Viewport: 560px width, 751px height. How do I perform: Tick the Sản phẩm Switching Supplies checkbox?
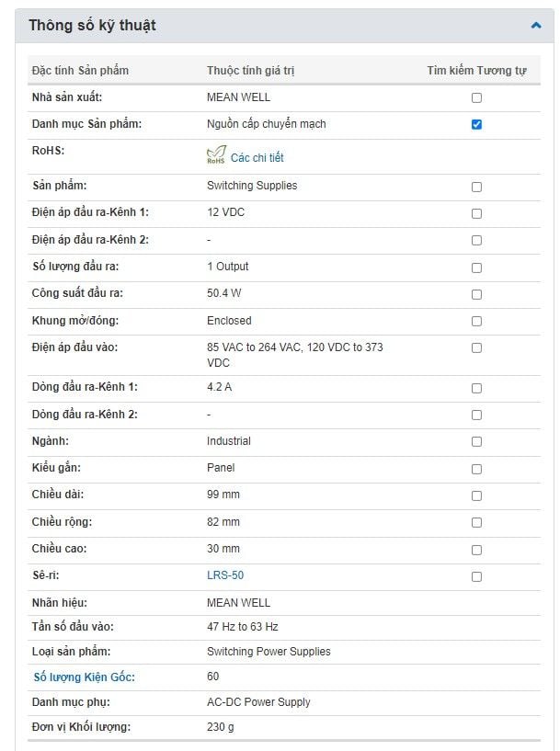(x=476, y=187)
